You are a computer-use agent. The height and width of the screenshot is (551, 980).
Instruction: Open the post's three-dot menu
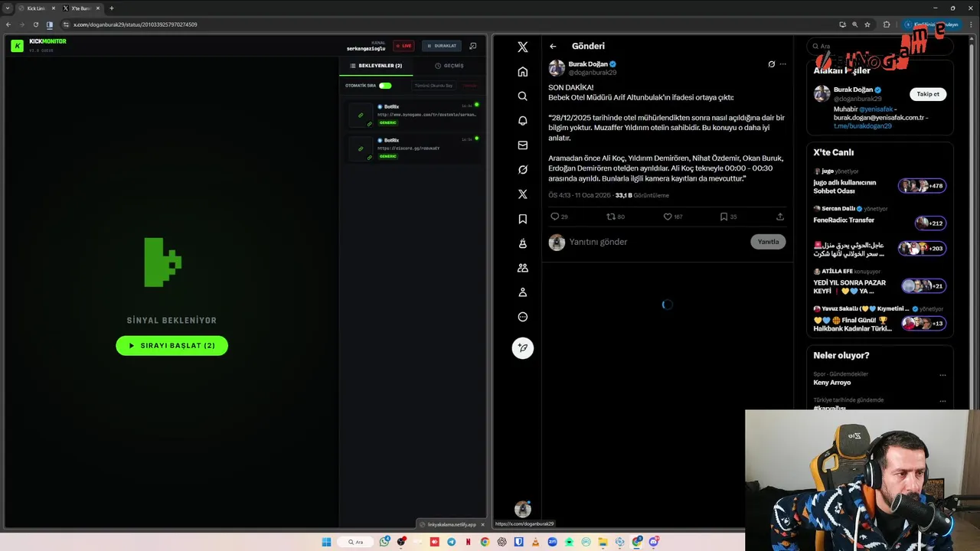782,64
